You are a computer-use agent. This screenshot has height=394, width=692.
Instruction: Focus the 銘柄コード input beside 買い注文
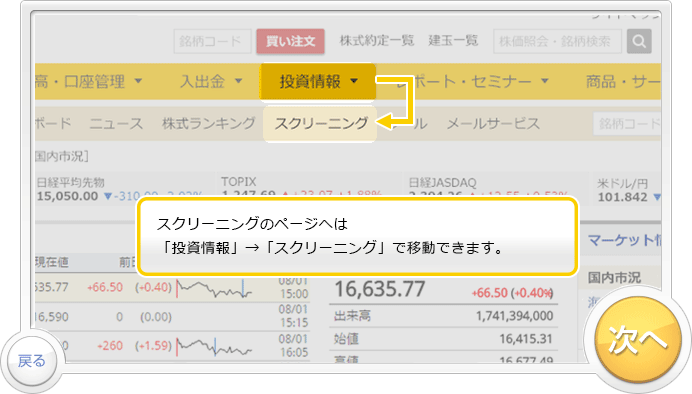pos(212,41)
